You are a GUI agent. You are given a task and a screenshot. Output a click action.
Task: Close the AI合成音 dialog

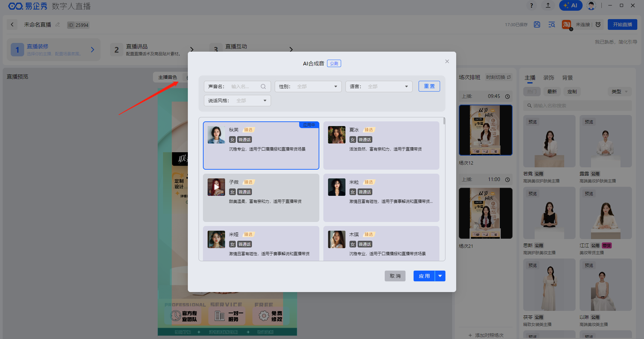447,61
